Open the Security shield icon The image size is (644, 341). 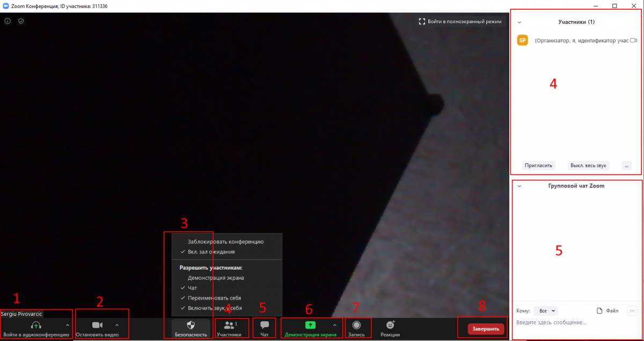click(x=191, y=325)
